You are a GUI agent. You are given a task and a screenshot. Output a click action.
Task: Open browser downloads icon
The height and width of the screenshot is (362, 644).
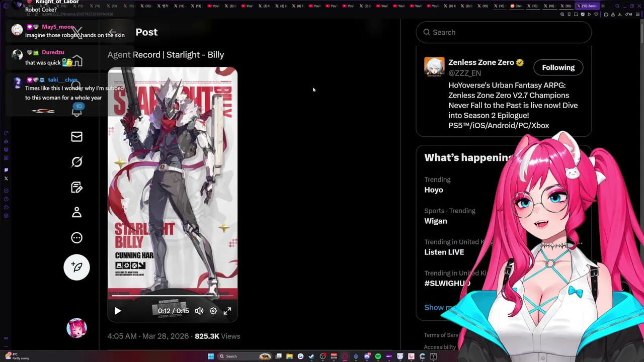619,15
